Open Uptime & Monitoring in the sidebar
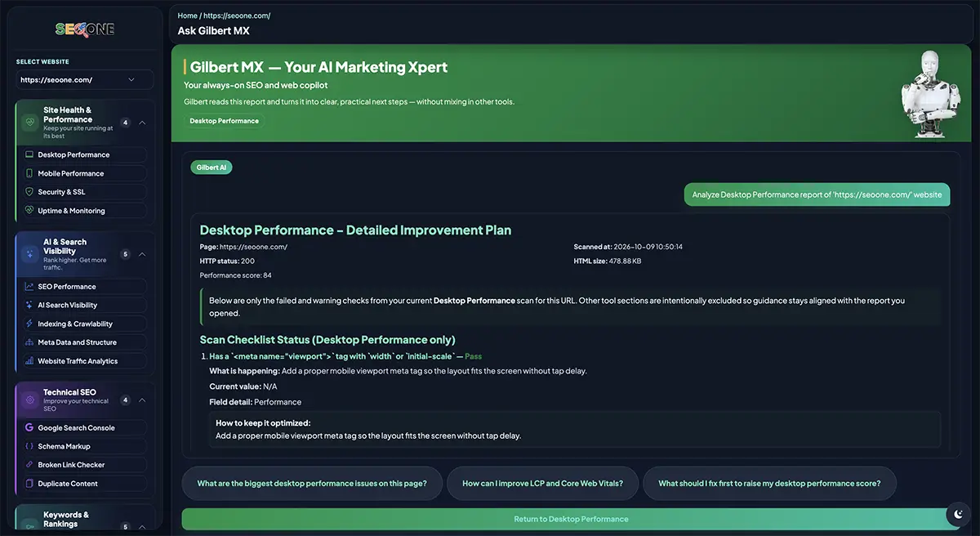 pyautogui.click(x=84, y=211)
